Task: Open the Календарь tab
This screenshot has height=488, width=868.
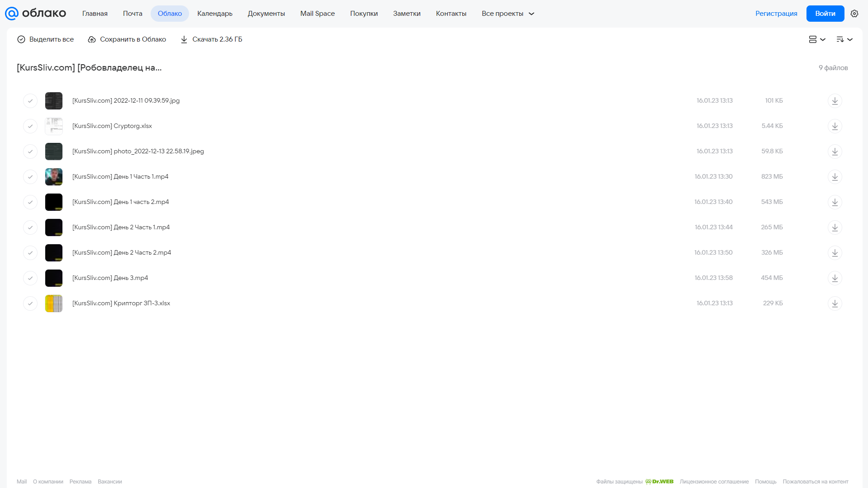Action: click(x=215, y=14)
